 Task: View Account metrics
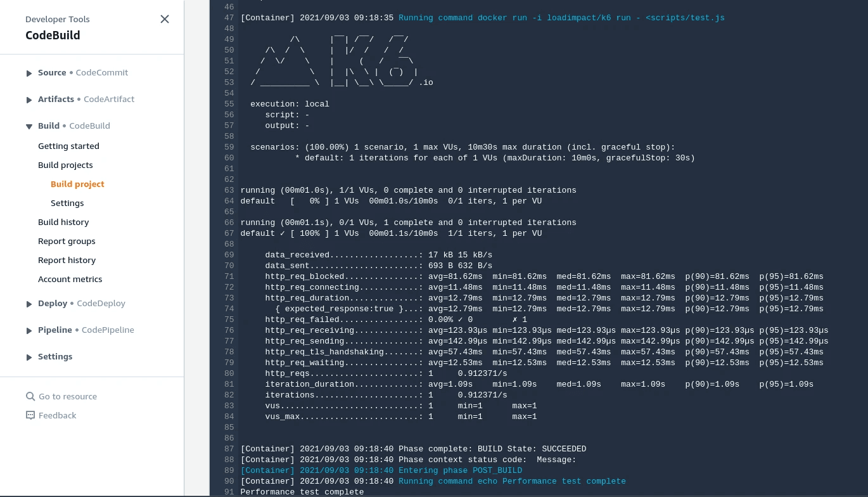coord(70,279)
